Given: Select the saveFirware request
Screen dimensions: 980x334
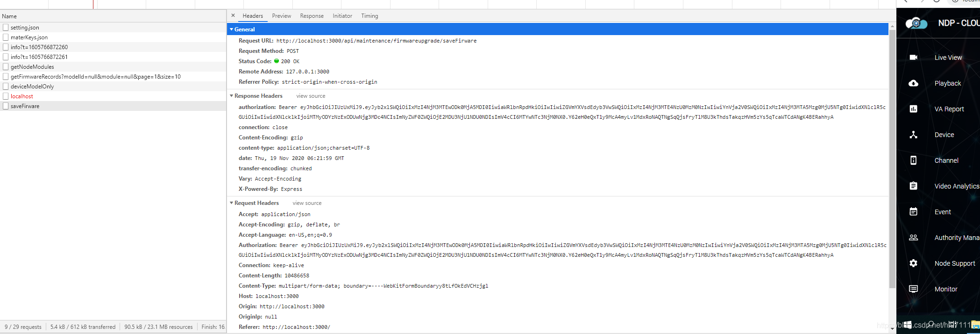Looking at the screenshot, I should [113, 106].
